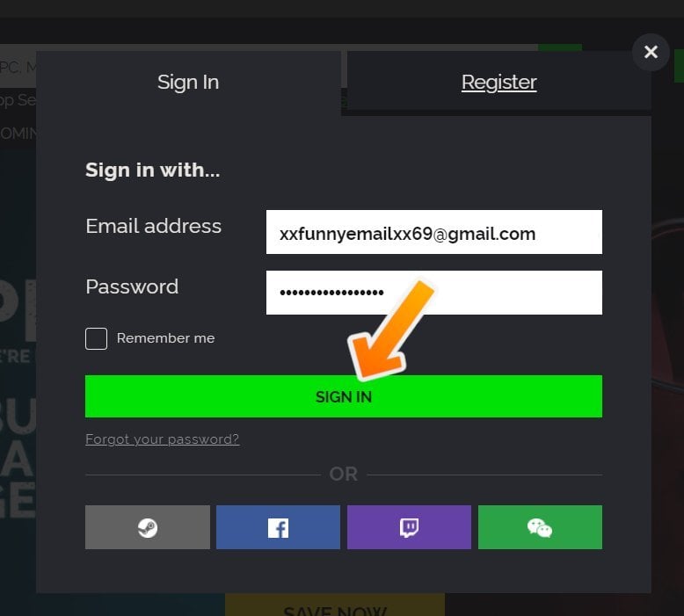
Task: Sign in with Steam icon button
Action: coord(148,527)
